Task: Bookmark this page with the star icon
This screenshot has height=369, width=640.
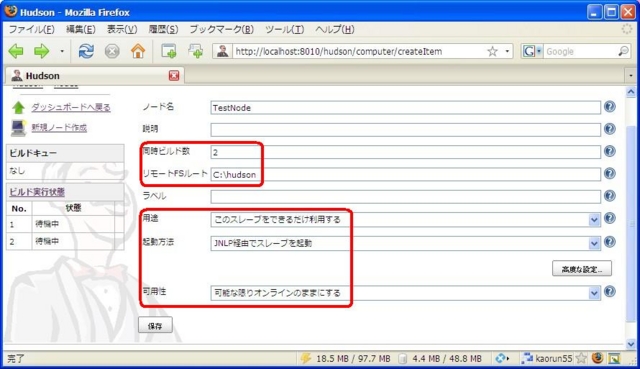Action: 493,51
